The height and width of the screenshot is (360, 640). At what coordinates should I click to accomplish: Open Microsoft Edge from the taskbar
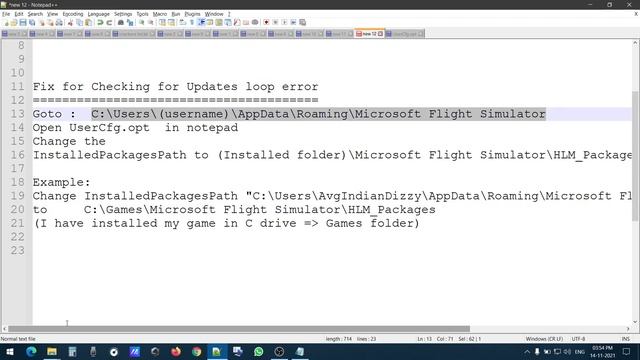click(31, 351)
